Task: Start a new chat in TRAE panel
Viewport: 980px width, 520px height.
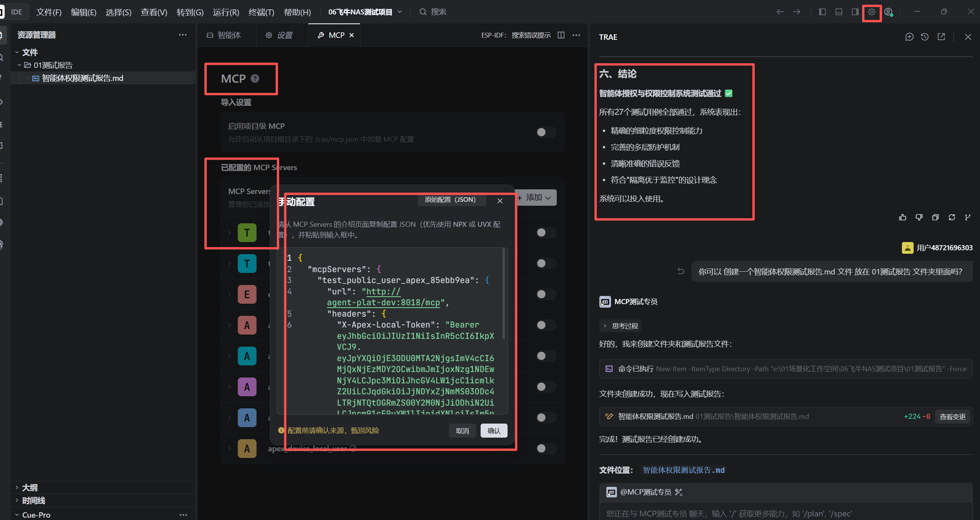Action: tap(909, 37)
